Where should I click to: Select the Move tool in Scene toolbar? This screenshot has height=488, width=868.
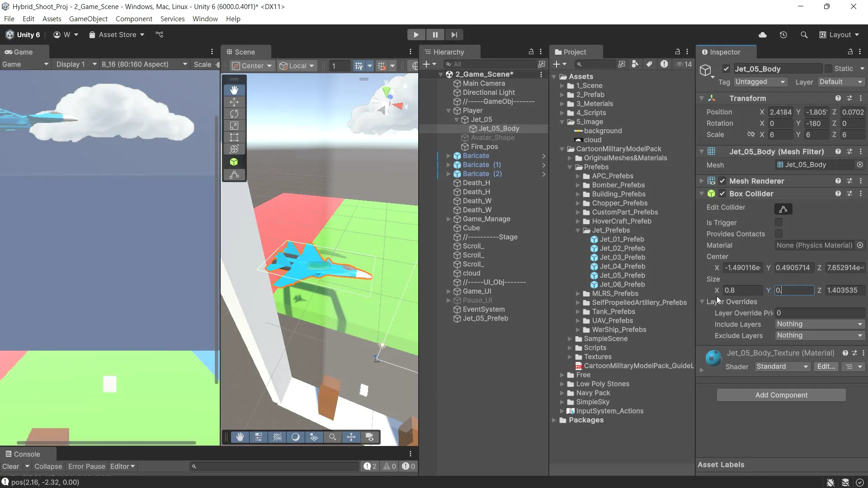[x=234, y=102]
